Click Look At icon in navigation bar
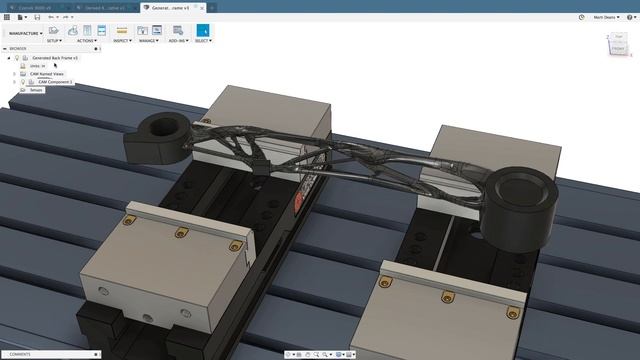This screenshot has height=360, width=640. click(299, 355)
